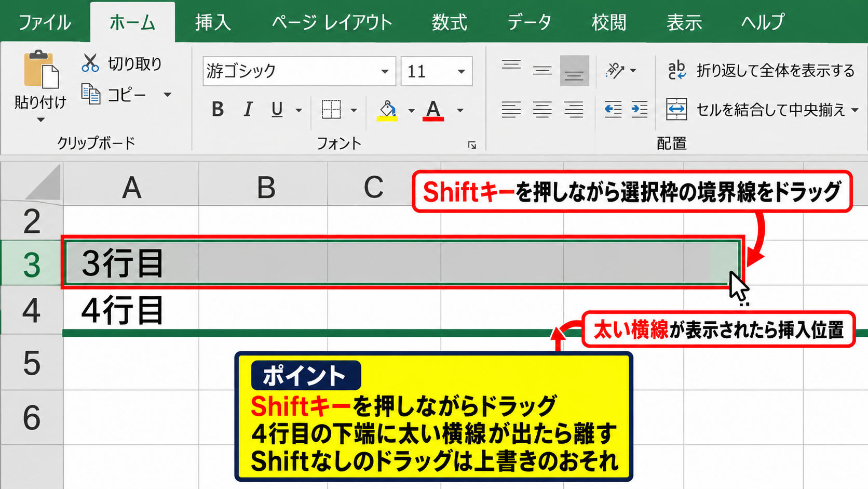This screenshot has height=489, width=868.
Task: Open Orientation dropdown arrow
Action: [x=633, y=70]
